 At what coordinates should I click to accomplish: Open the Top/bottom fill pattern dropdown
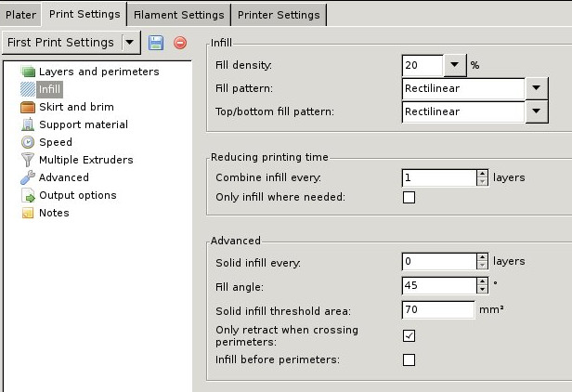536,112
